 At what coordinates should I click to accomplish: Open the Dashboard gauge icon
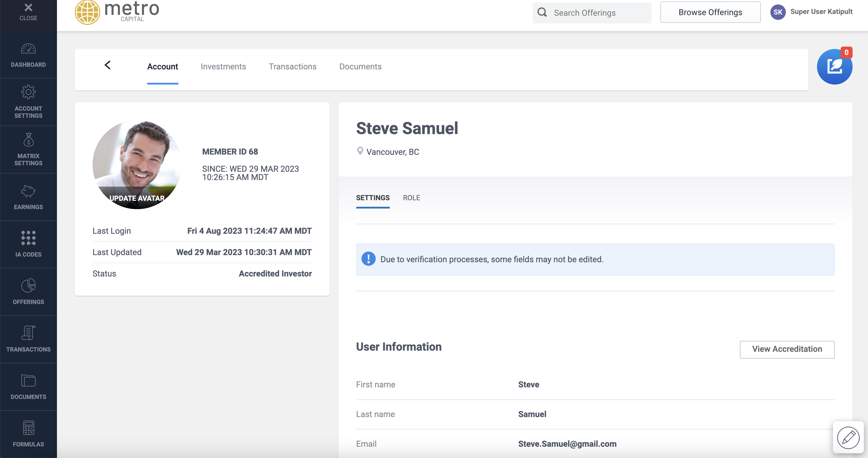point(28,49)
